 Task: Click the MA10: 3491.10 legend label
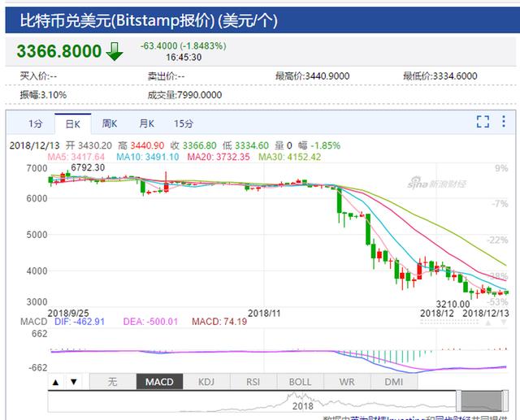tap(148, 157)
